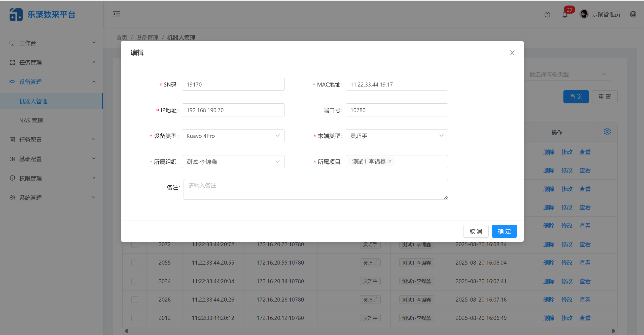
Task: Click the 乐聚管理员 user avatar
Action: (x=584, y=14)
